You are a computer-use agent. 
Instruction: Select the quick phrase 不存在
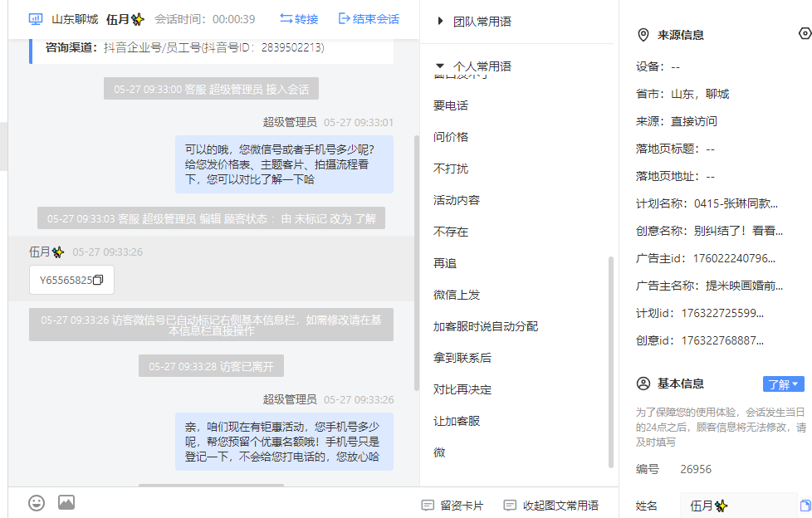(x=451, y=232)
